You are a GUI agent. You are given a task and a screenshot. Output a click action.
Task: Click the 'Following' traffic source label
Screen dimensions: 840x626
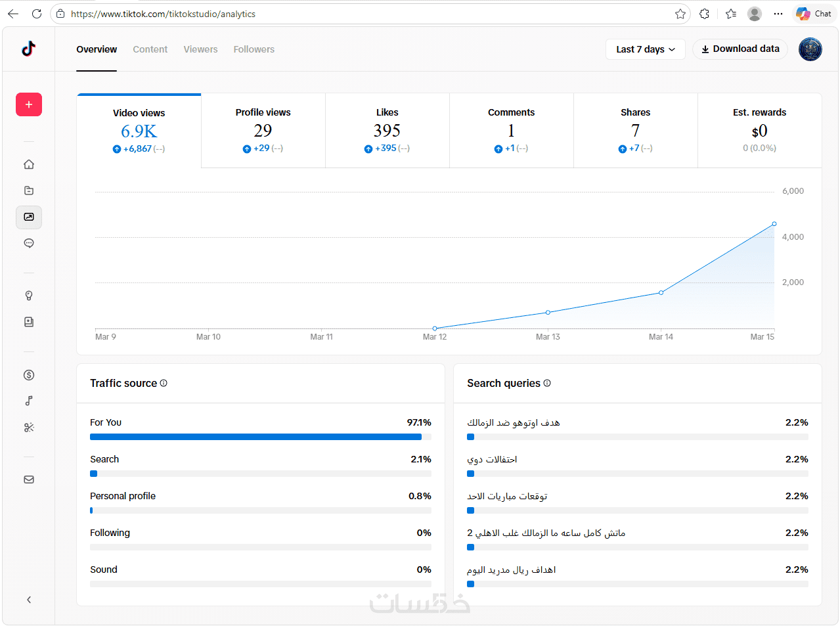click(110, 533)
